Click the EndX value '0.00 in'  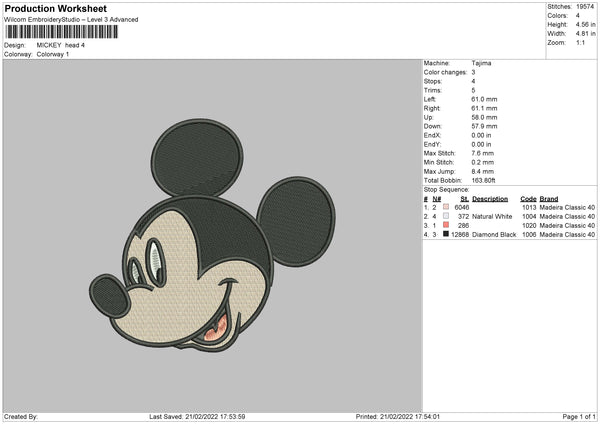point(481,135)
